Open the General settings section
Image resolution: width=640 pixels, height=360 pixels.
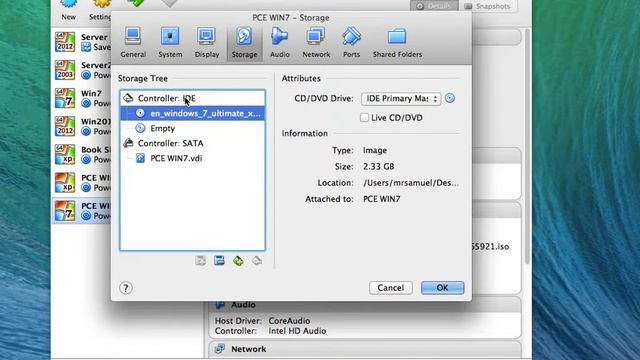(133, 42)
